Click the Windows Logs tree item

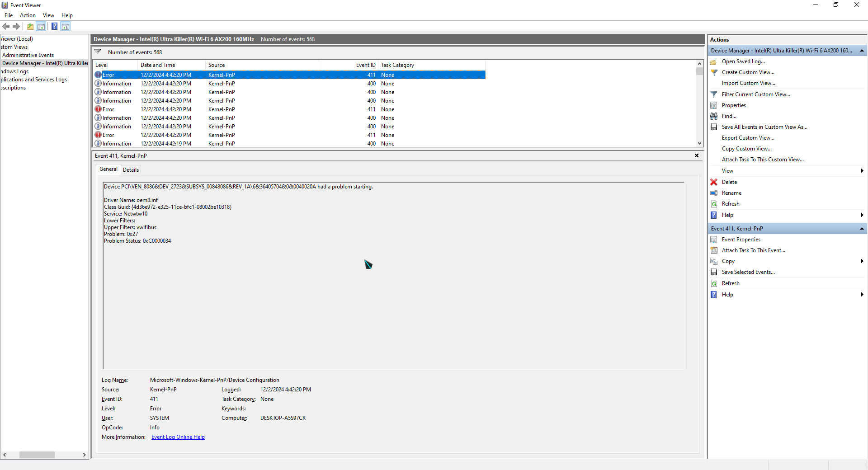14,71
